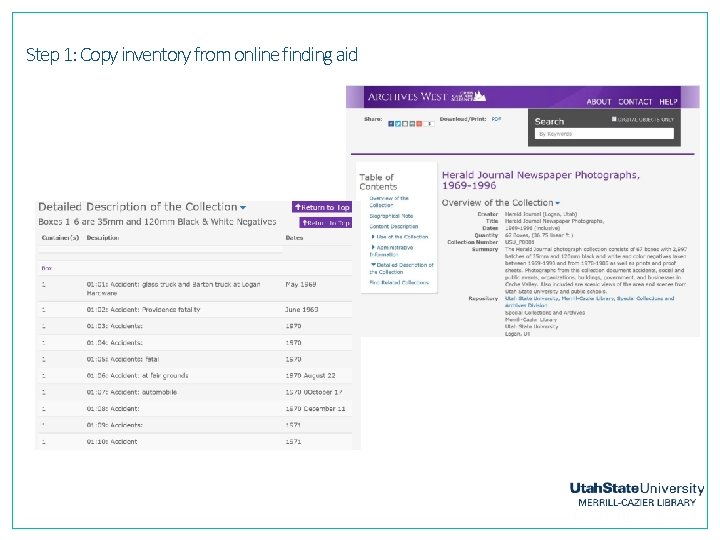The width and height of the screenshot is (720, 540).
Task: Collapse the Overview of the Collection heading arrow
Action: (557, 203)
